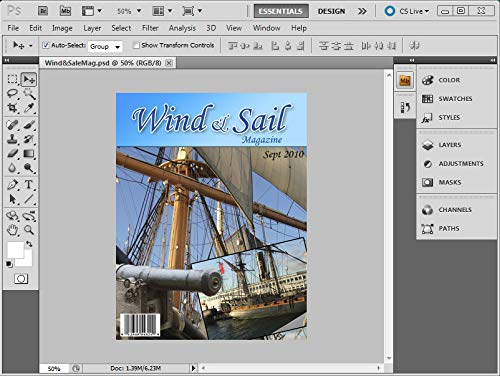Open the Layer menu

coord(92,28)
